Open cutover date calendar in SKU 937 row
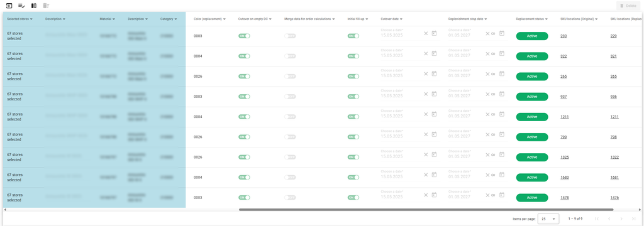The width and height of the screenshot is (644, 226). pos(434,94)
